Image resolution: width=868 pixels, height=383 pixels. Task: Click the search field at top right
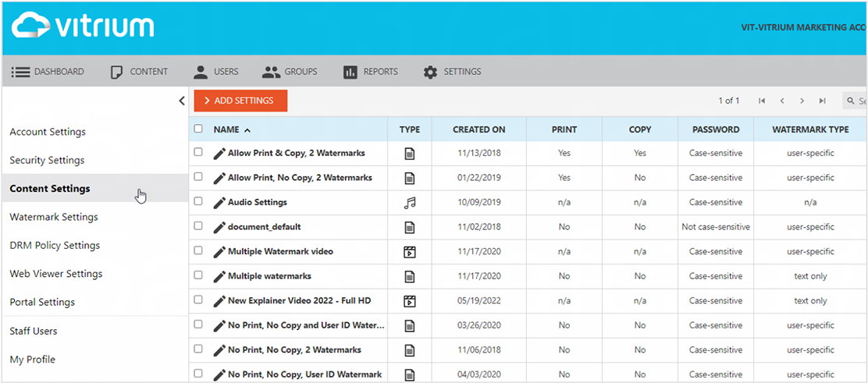(857, 101)
